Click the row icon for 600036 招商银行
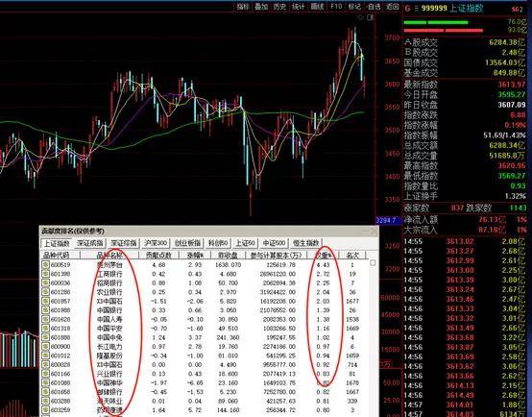 click(x=45, y=283)
